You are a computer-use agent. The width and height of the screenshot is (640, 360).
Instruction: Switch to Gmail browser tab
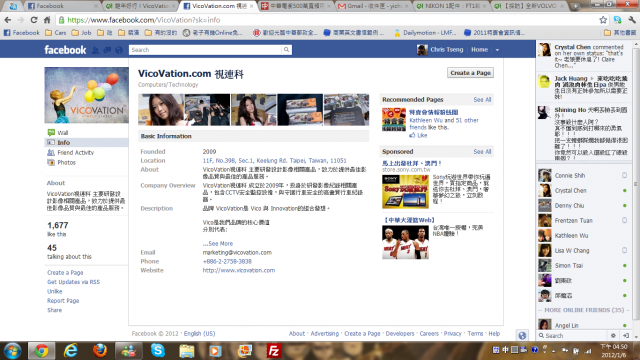coord(372,6)
